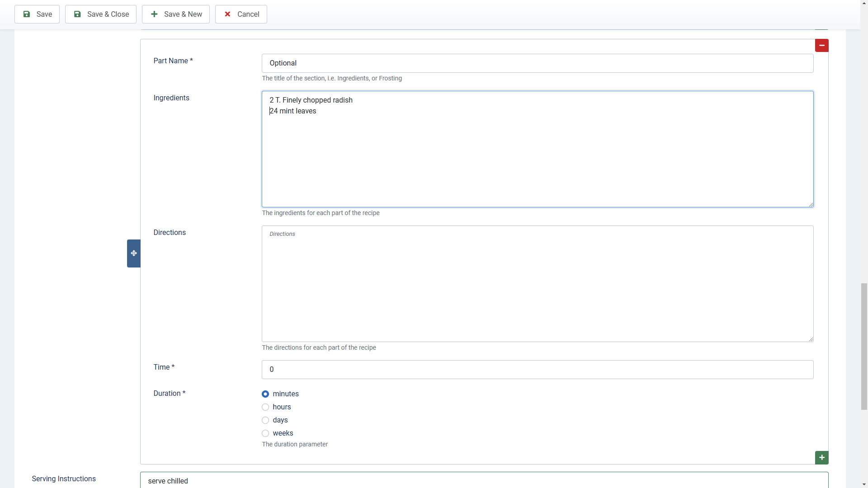This screenshot has width=868, height=488.
Task: Click the Directions textarea resize grip
Action: coord(811,339)
